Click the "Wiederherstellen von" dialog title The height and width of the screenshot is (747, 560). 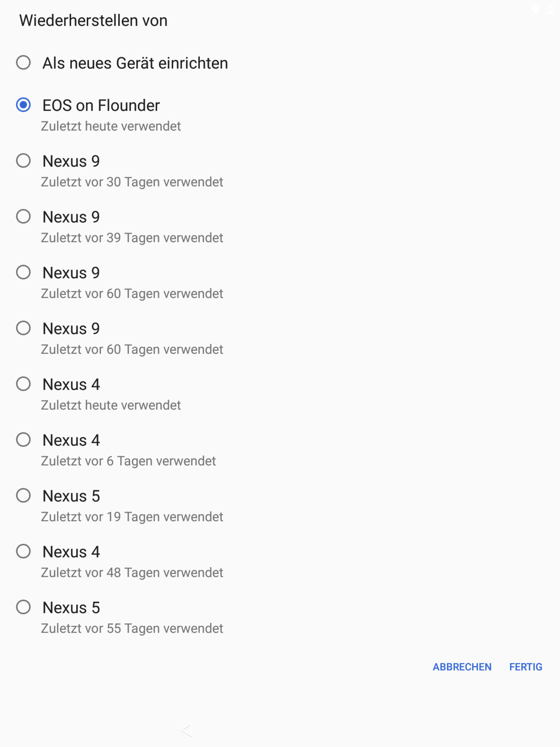coord(93,21)
